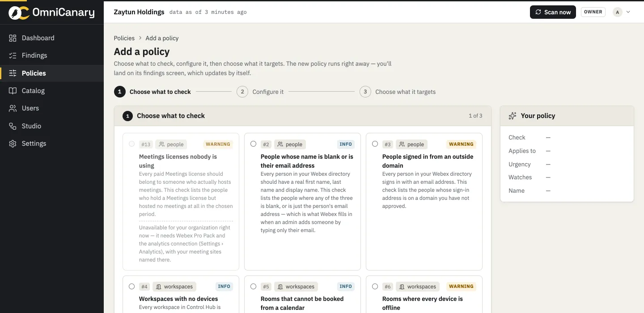The width and height of the screenshot is (644, 313).
Task: Click step 2 Configure it
Action: pos(260,92)
